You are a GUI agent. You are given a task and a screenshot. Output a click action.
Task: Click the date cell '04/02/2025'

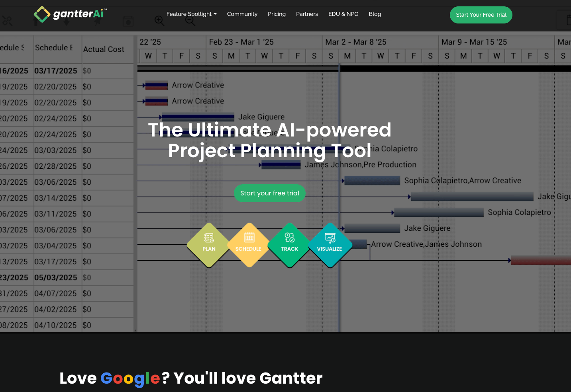coord(55,309)
